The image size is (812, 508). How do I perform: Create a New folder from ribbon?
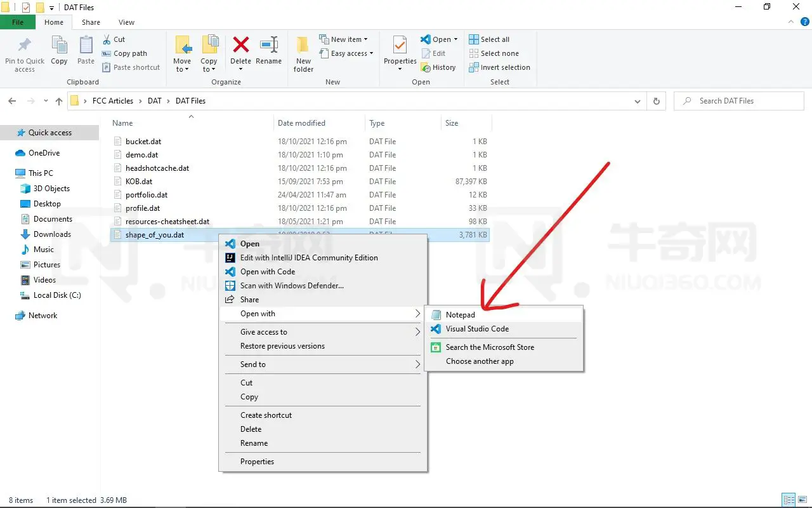tap(303, 54)
